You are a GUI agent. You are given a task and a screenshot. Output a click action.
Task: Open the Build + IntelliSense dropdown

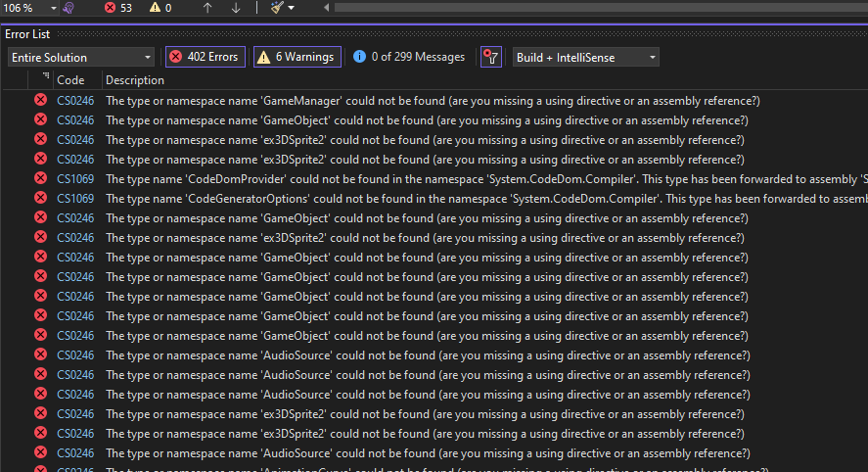point(585,57)
